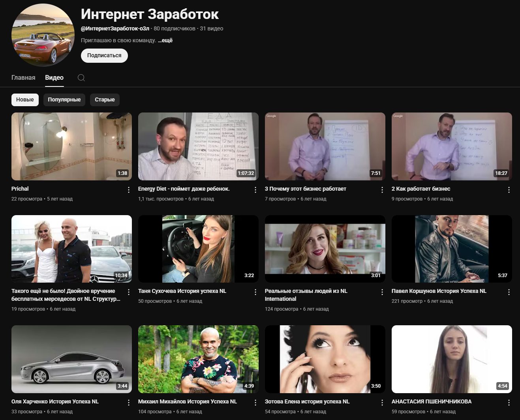Open more options for '2 Как работает бизнес'
This screenshot has height=420, width=520.
509,190
